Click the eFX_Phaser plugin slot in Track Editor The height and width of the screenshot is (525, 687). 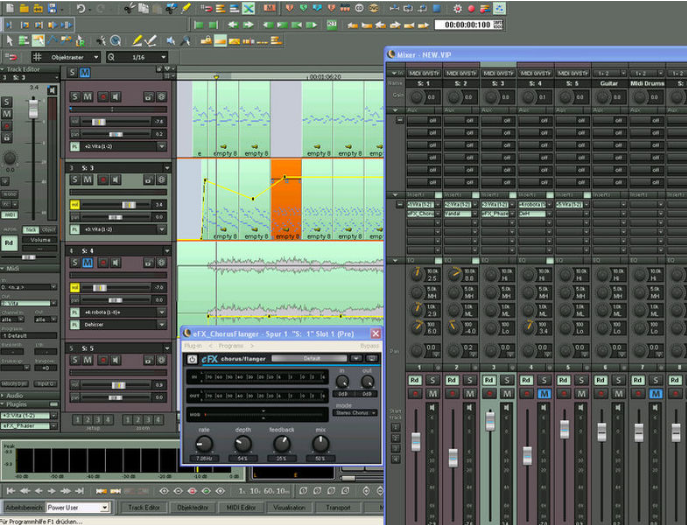coord(26,426)
